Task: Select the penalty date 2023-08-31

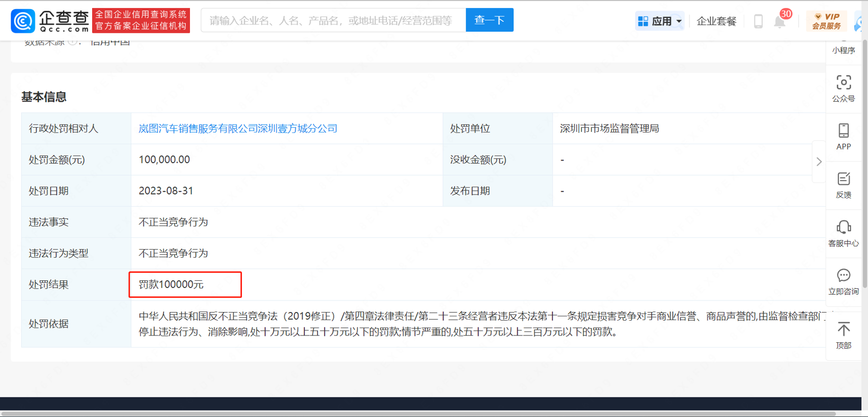Action: pyautogui.click(x=166, y=191)
